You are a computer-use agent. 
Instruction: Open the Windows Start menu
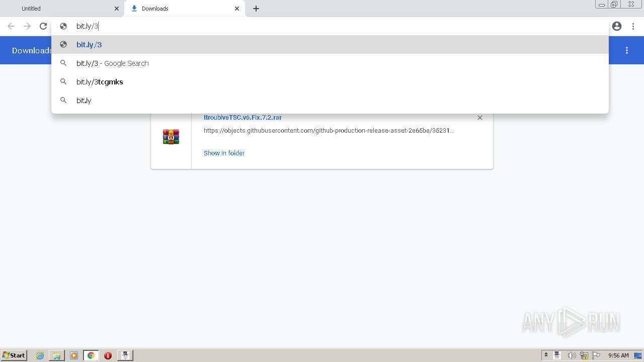pos(14,355)
